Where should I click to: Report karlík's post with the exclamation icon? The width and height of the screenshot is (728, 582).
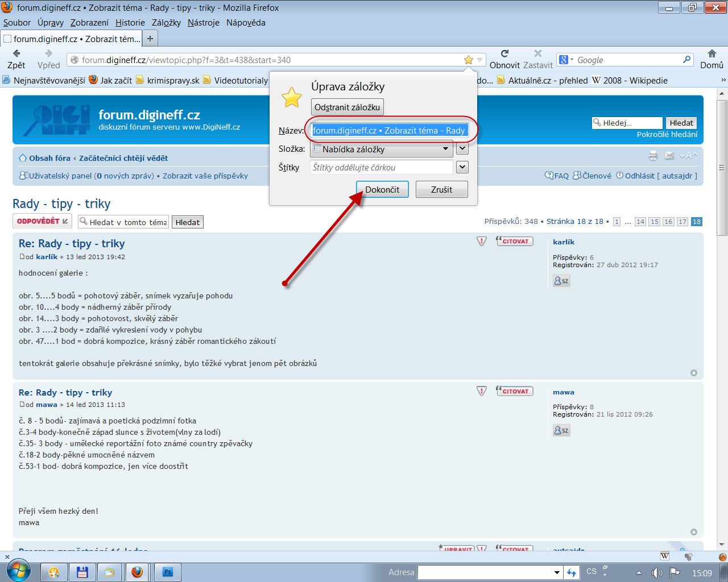(x=482, y=242)
